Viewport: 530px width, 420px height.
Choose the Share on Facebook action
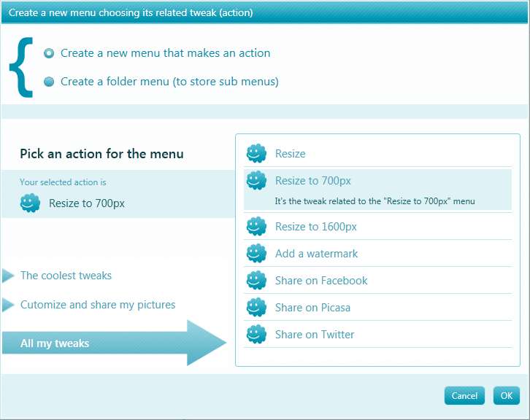click(x=377, y=281)
